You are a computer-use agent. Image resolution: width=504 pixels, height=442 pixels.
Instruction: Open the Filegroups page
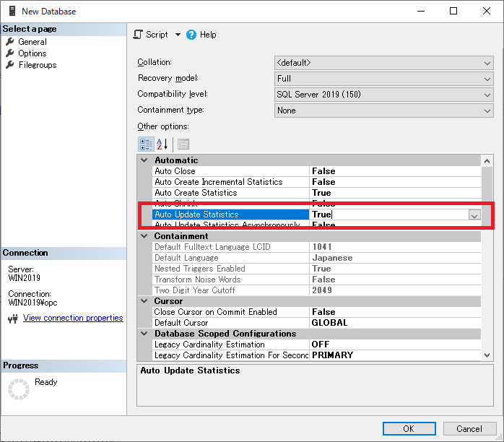(x=38, y=65)
